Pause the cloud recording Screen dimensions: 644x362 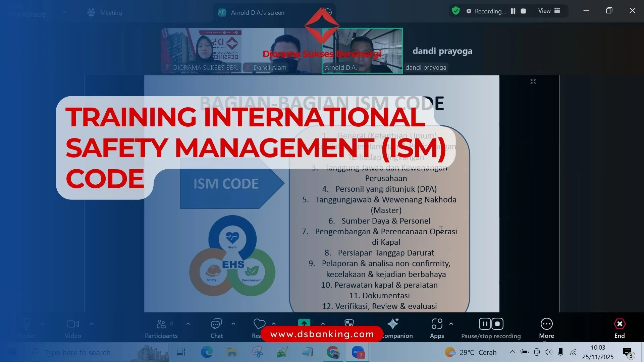484,323
